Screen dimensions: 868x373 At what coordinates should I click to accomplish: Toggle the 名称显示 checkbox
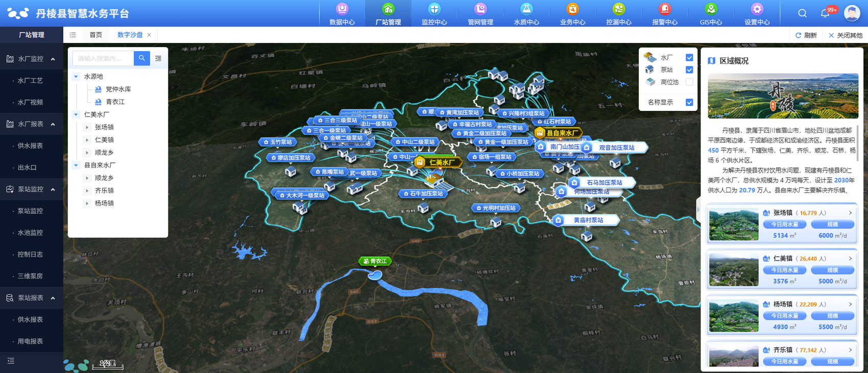point(689,102)
